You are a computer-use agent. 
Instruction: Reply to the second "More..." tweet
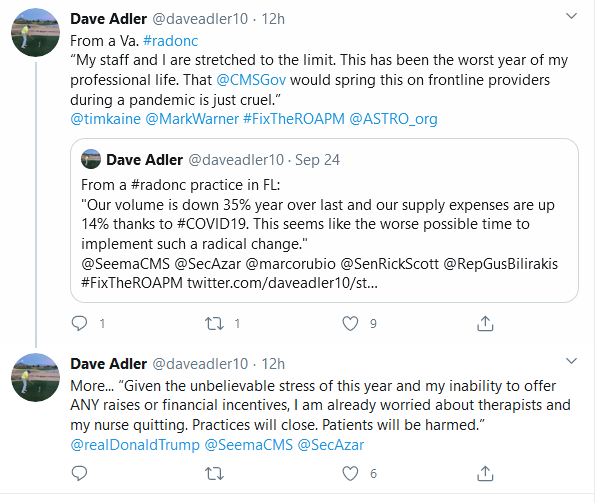click(x=81, y=473)
